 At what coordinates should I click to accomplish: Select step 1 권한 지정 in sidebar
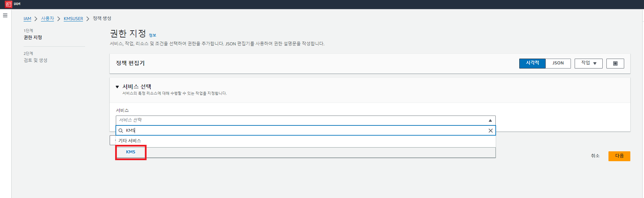coord(33,37)
